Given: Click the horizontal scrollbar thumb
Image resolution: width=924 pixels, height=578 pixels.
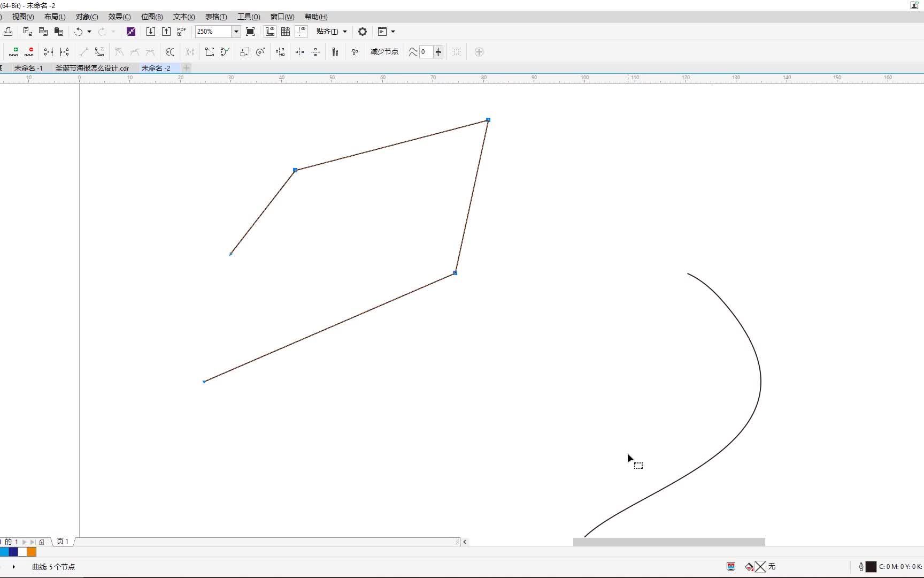Looking at the screenshot, I should coord(669,542).
